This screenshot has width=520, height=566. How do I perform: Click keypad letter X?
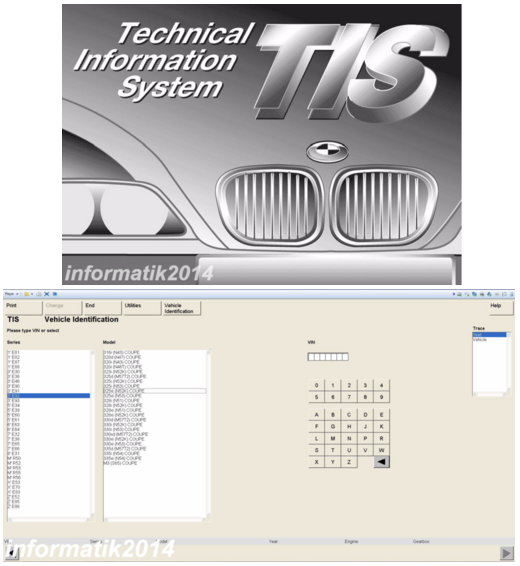click(x=316, y=462)
